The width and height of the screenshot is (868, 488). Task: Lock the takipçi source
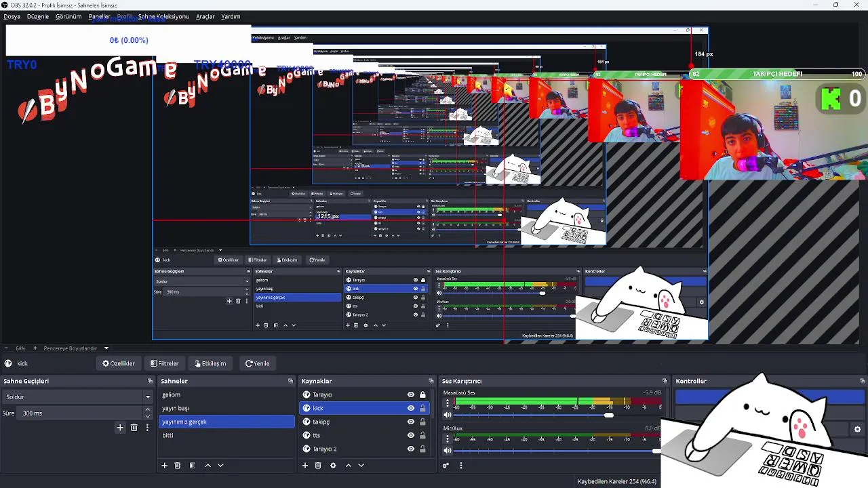tap(422, 422)
